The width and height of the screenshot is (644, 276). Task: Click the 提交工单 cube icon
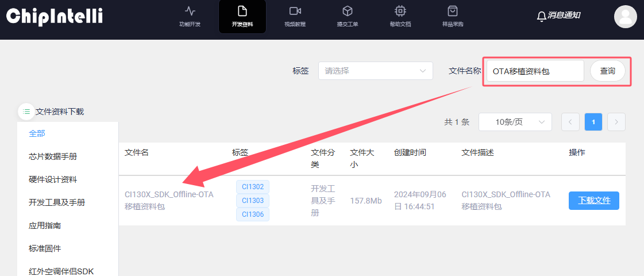coord(347,11)
